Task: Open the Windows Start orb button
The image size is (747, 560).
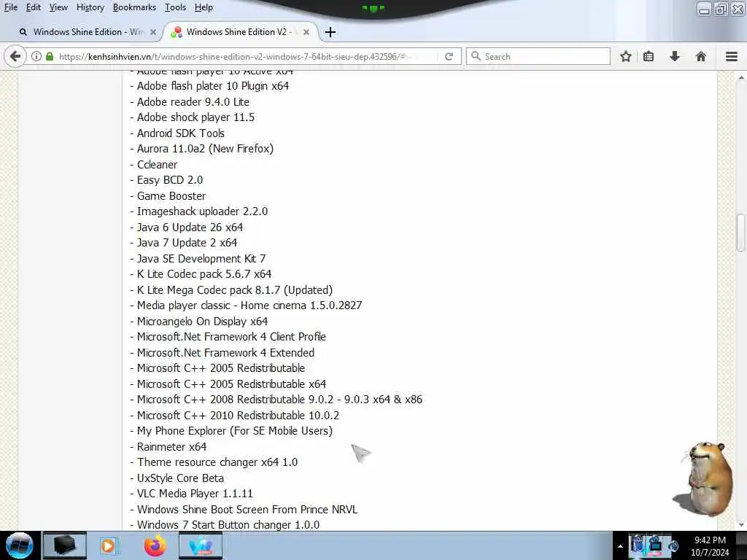Action: click(18, 545)
